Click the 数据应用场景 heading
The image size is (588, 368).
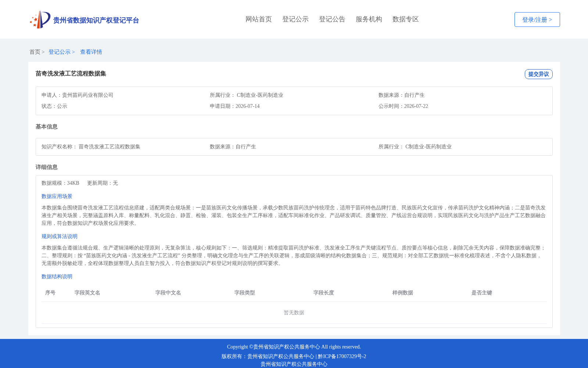point(57,196)
